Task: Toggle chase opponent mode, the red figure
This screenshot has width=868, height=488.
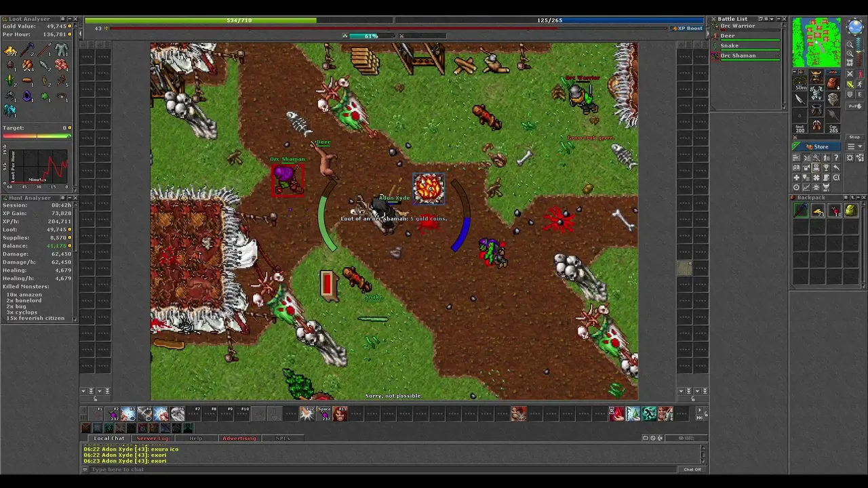Action: click(x=861, y=74)
